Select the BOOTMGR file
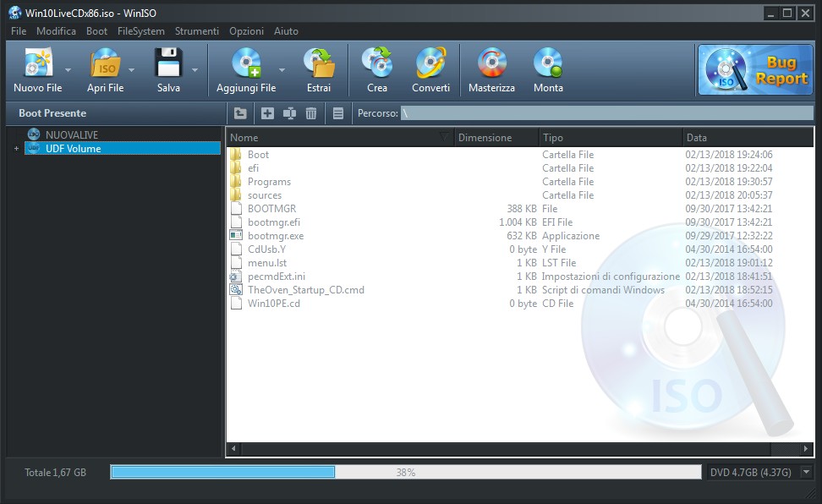This screenshot has height=504, width=822. pos(272,209)
